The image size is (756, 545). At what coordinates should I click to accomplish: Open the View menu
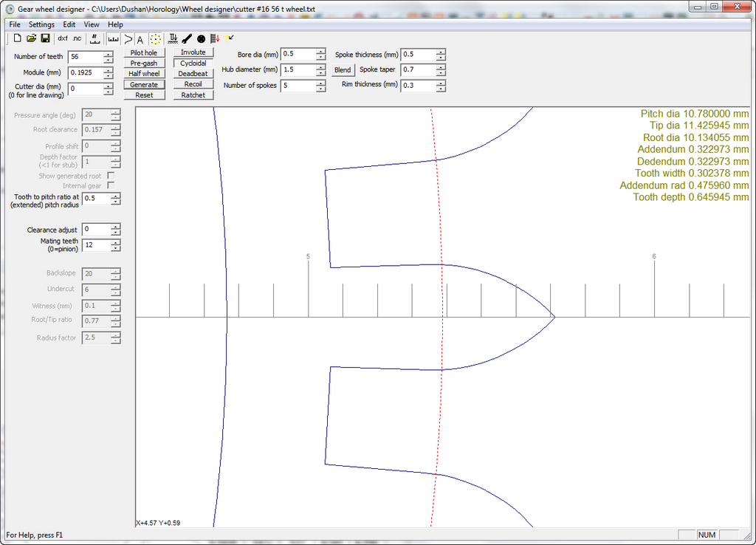[92, 24]
